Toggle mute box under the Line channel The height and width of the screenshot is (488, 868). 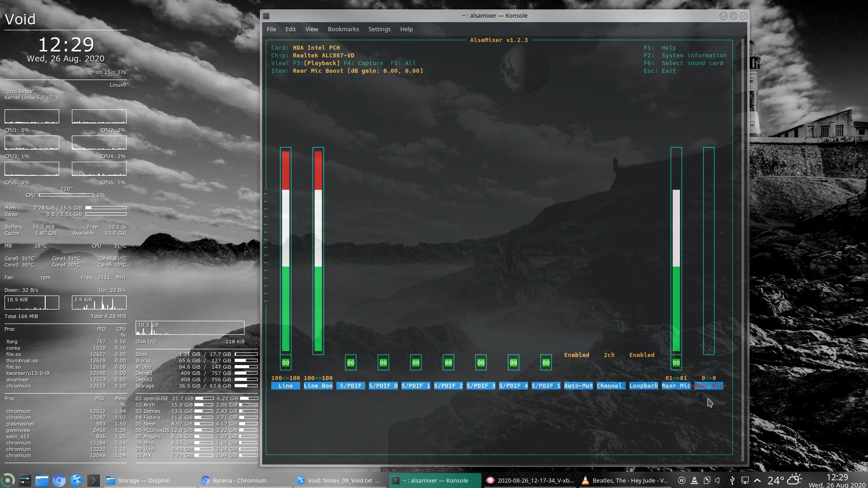coord(286,362)
